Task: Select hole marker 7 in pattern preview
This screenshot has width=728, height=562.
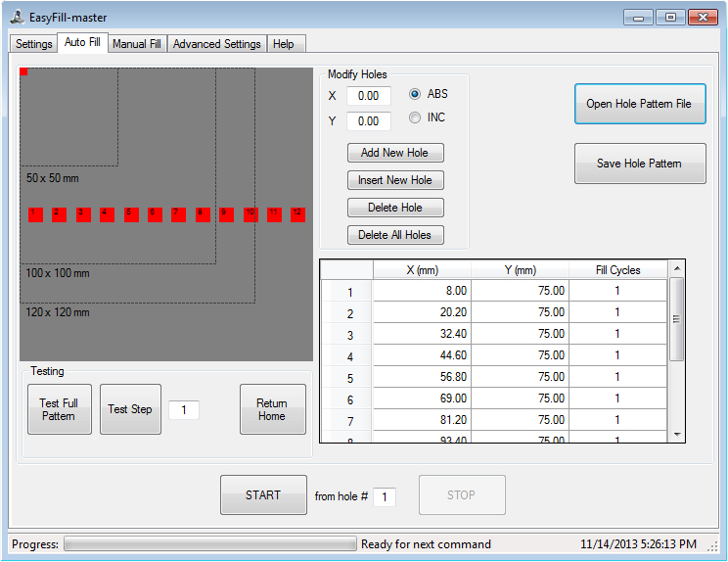Action: tap(179, 214)
